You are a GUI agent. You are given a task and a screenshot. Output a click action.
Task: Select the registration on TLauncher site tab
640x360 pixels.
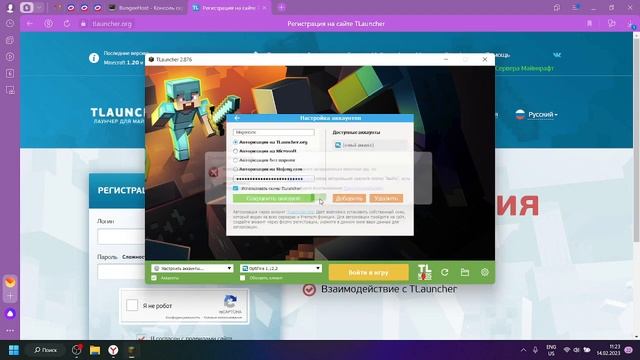click(229, 8)
